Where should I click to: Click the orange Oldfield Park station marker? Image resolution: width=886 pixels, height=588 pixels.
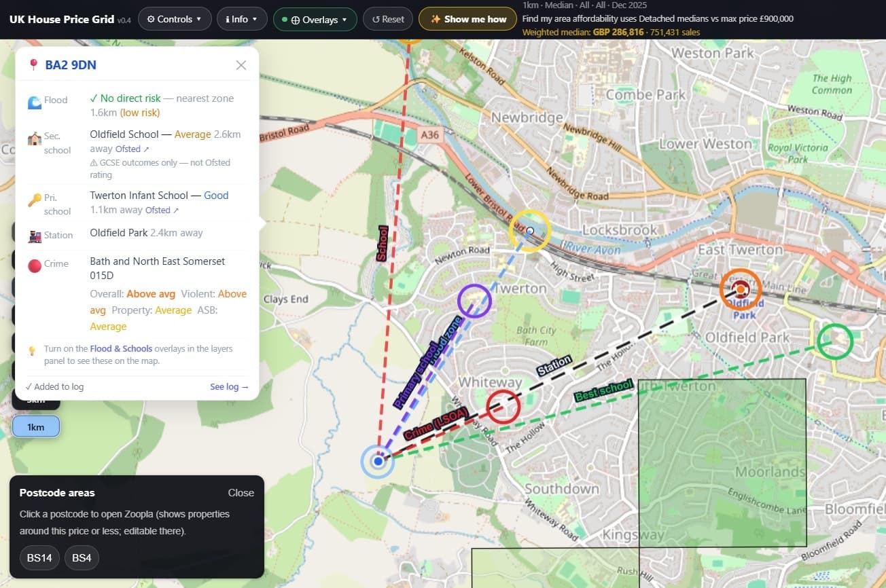coord(740,290)
